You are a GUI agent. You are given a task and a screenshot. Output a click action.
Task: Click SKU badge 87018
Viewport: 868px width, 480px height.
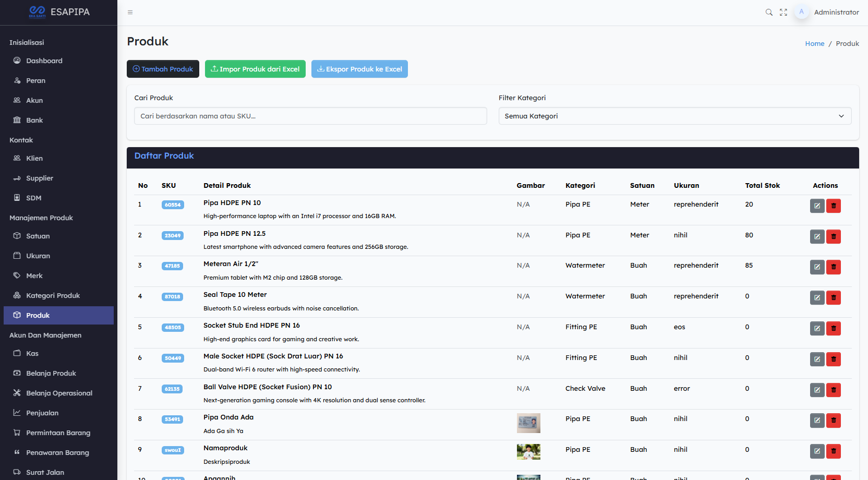(173, 297)
